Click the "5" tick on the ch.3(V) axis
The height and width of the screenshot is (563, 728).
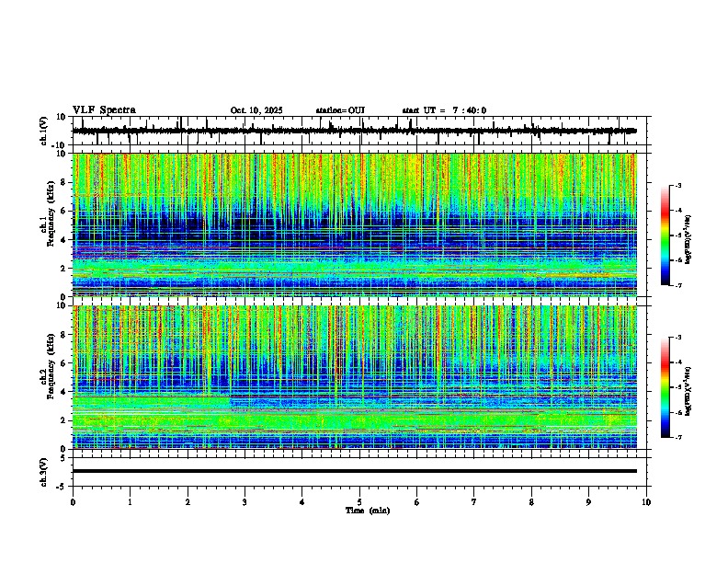tap(63, 458)
